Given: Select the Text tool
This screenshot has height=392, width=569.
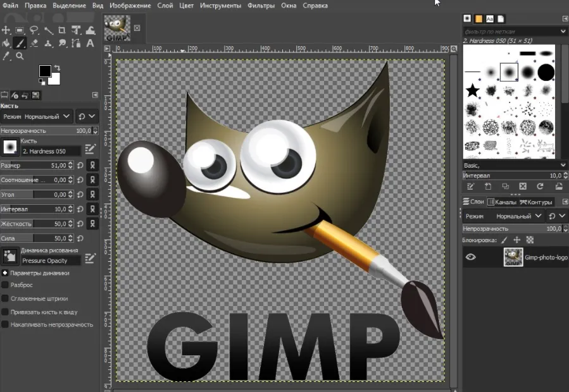Looking at the screenshot, I should pyautogui.click(x=90, y=43).
